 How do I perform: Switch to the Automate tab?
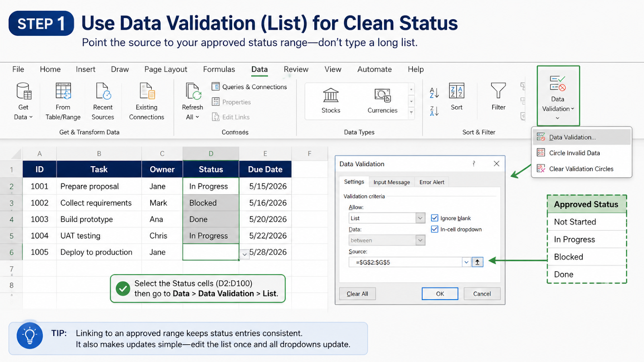click(x=374, y=69)
